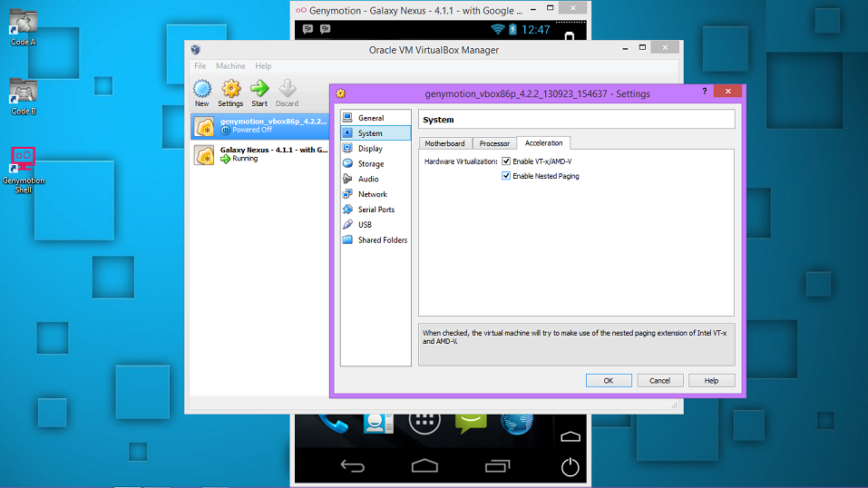The image size is (868, 488).
Task: Open Code A desktop shortcut
Action: point(24,27)
